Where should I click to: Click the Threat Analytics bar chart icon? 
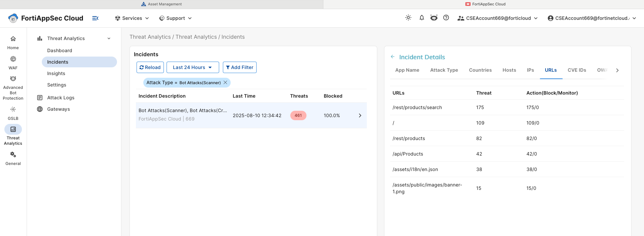click(x=40, y=38)
